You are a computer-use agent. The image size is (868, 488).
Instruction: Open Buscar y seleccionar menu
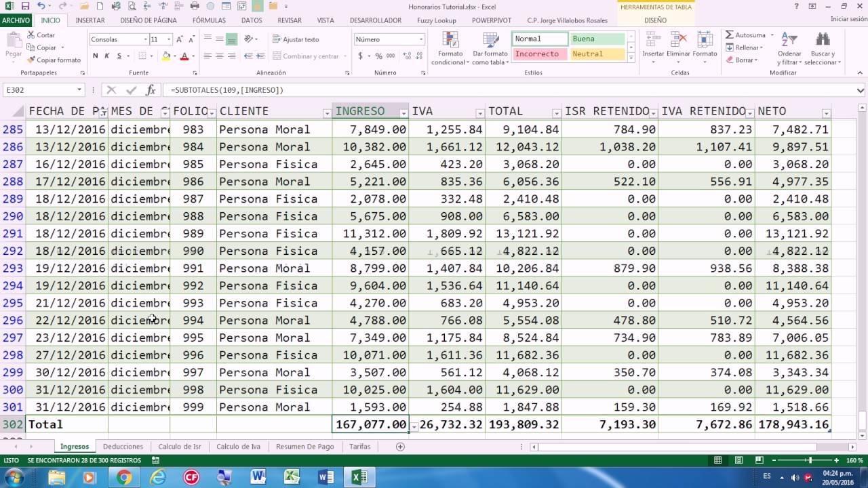click(x=823, y=48)
